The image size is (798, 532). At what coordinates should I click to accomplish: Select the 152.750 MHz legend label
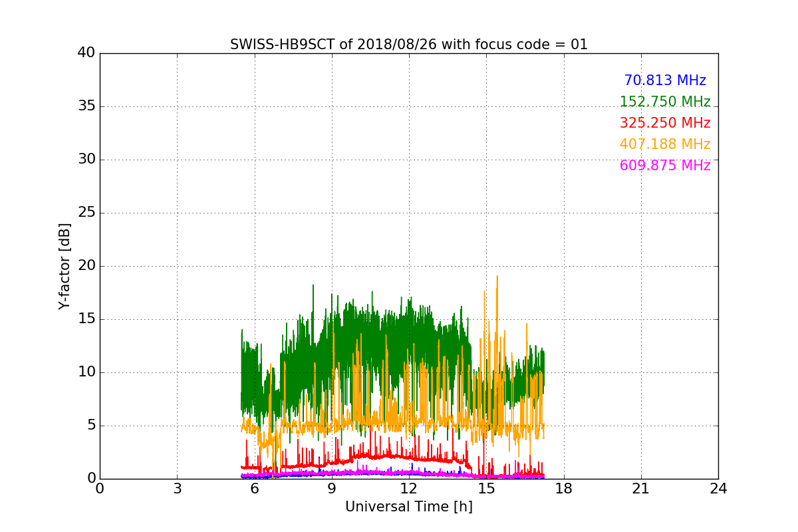coord(665,102)
